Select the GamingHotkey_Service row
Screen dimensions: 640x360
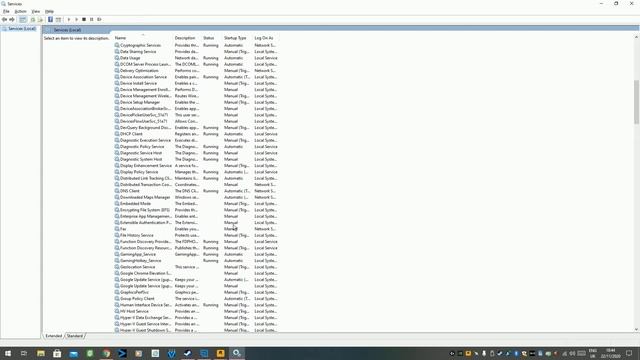[196, 260]
